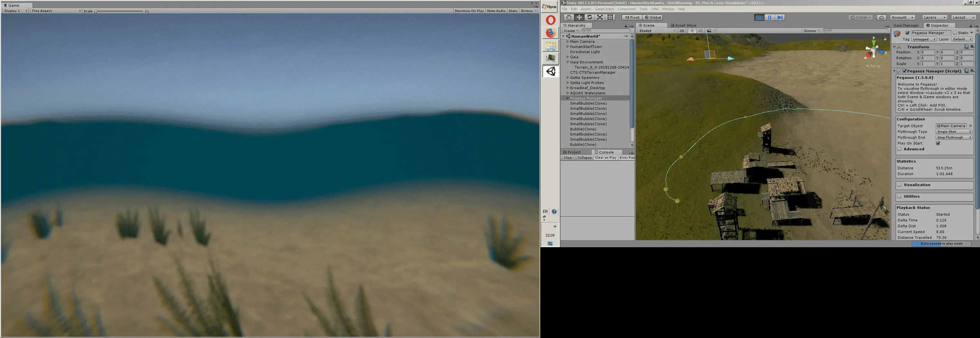Open the Account dropdown
The image size is (980, 338).
click(x=902, y=17)
